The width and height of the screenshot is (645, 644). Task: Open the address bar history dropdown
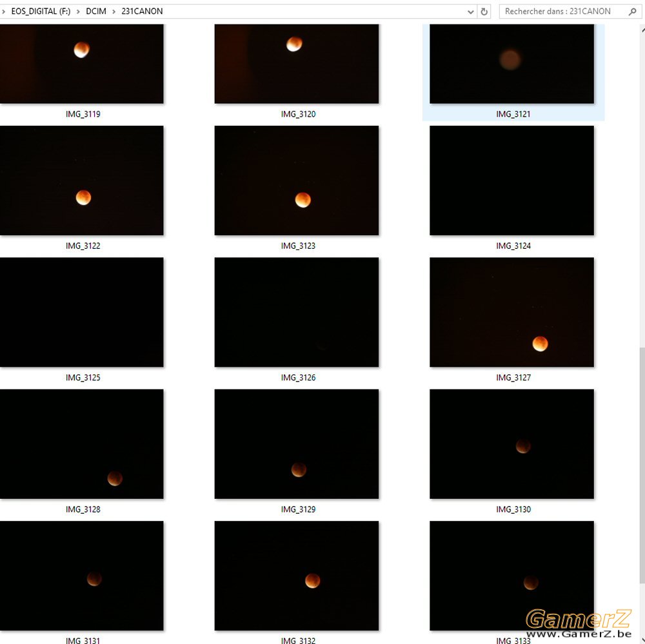(x=471, y=12)
